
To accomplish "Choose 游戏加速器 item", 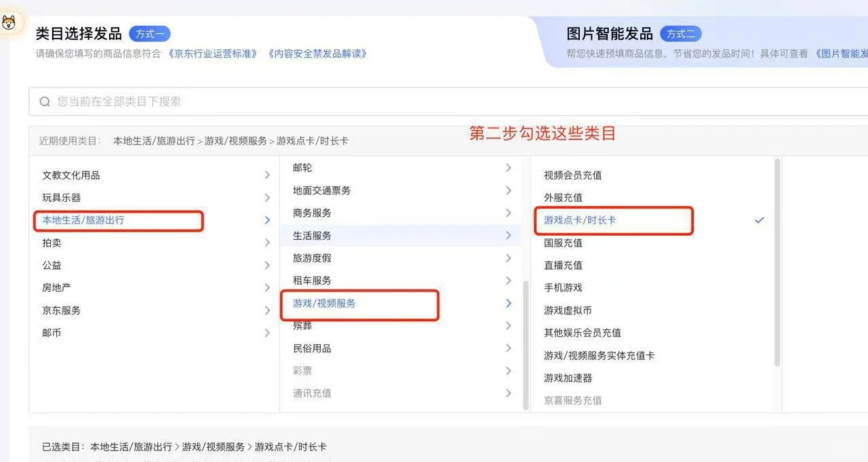I will coord(568,378).
